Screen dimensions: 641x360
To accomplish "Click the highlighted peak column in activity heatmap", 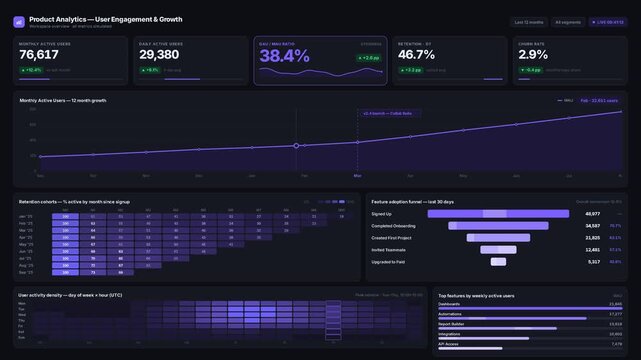I will 333,320.
